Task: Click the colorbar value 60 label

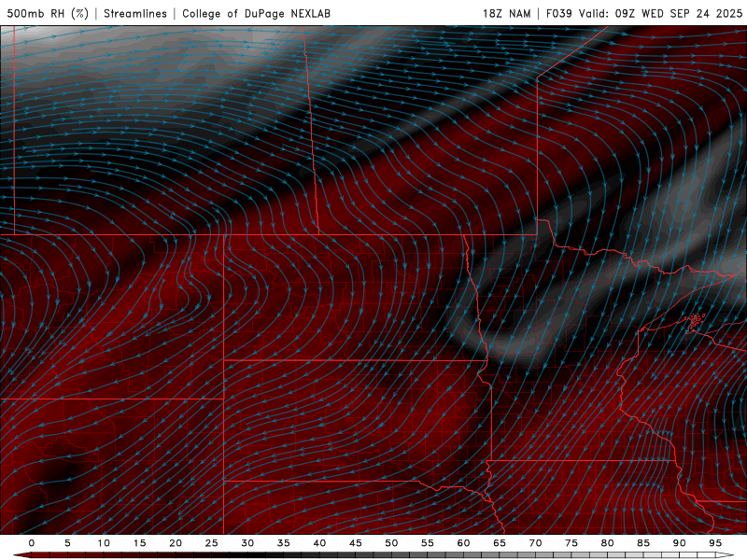Action: [463, 543]
